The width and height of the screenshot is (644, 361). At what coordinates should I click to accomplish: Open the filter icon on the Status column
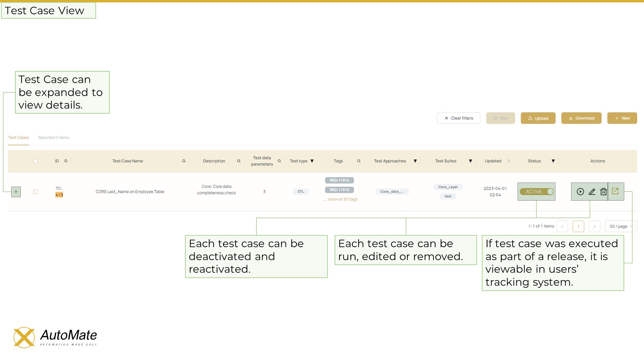553,161
